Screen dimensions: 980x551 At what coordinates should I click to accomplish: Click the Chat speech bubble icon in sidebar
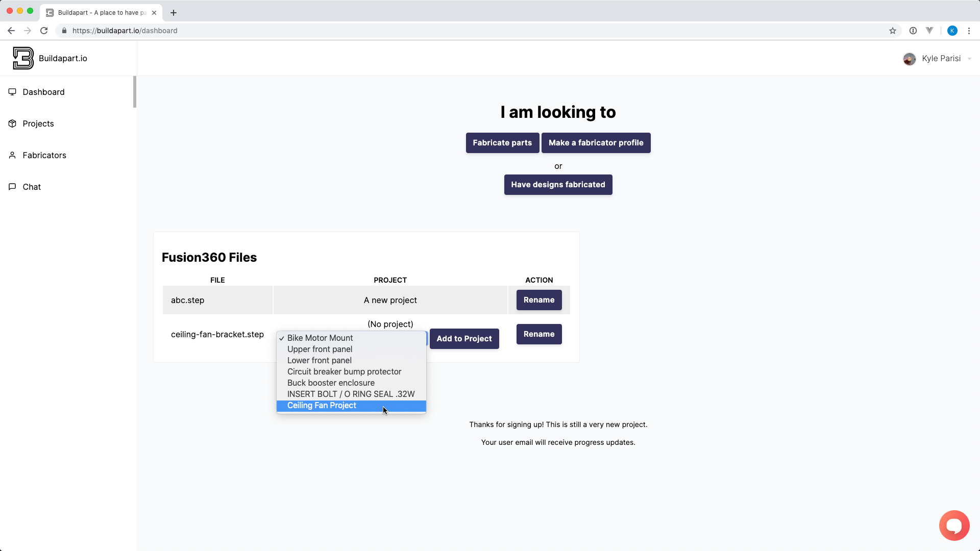pyautogui.click(x=12, y=187)
